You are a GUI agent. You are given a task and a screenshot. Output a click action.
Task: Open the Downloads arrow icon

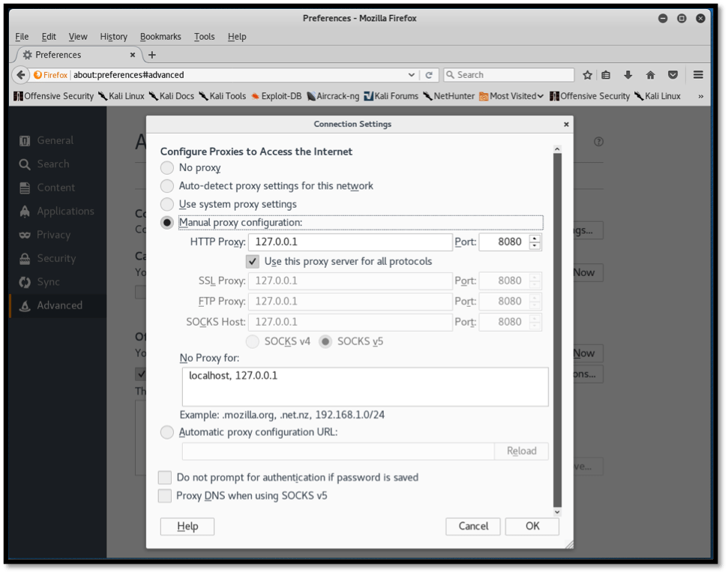coord(628,75)
